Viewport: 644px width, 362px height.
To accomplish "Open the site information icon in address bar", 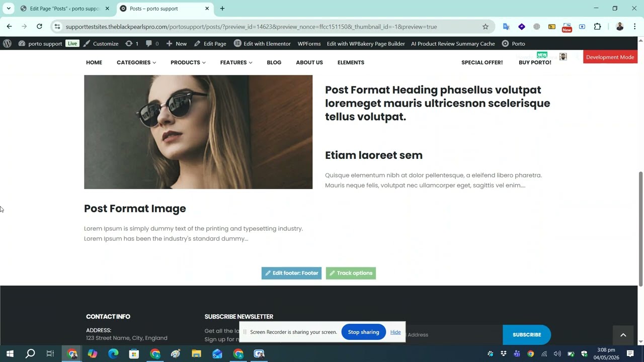I will click(57, 27).
